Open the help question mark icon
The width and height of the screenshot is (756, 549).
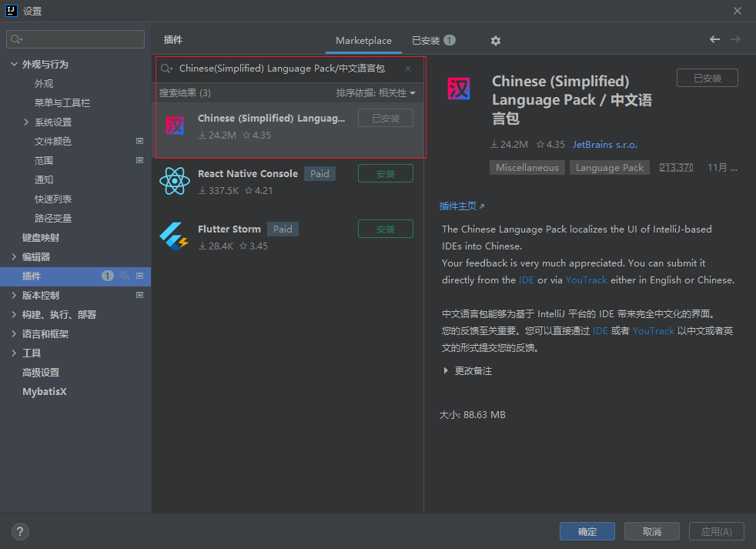pyautogui.click(x=20, y=531)
